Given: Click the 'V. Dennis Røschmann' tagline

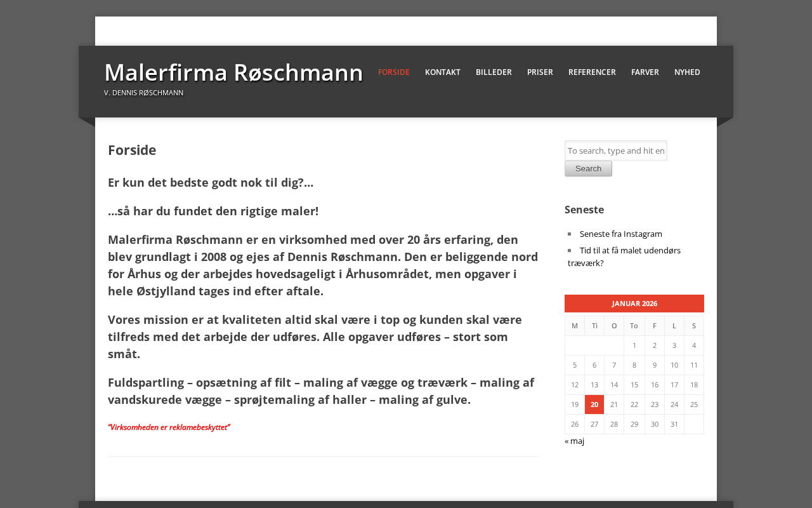Looking at the screenshot, I should (143, 93).
